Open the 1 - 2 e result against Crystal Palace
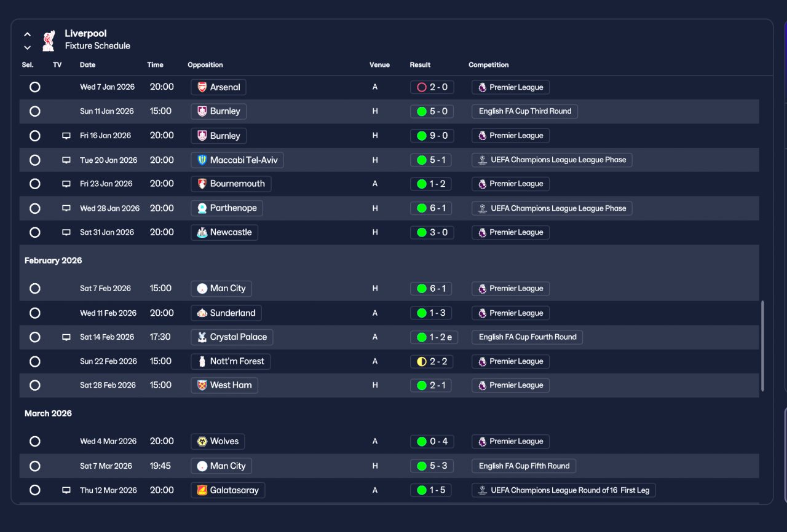This screenshot has width=787, height=532. tap(434, 337)
